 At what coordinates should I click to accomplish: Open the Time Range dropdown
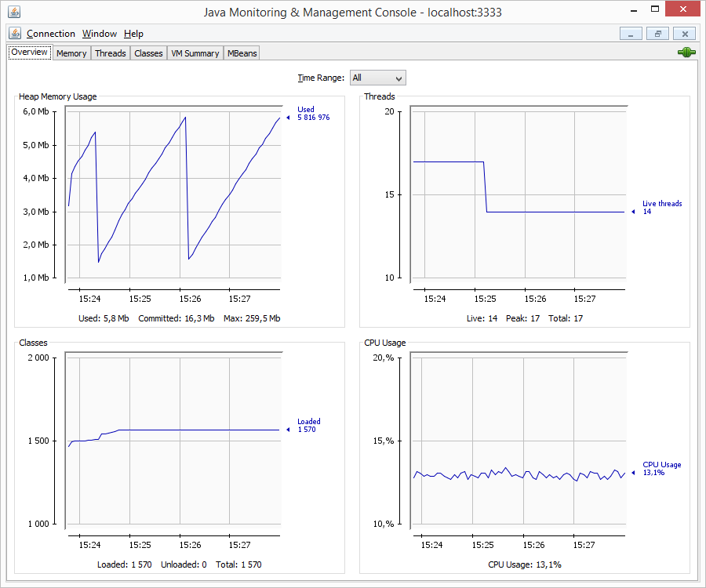click(377, 78)
